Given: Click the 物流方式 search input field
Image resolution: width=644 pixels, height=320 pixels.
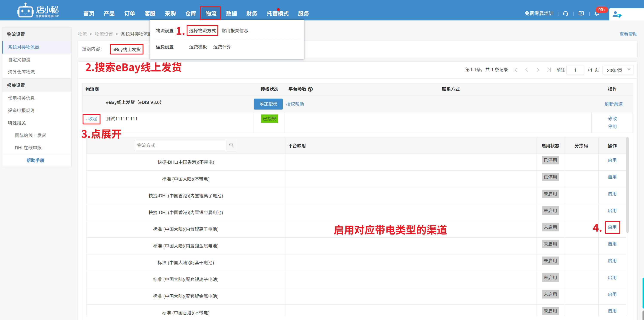Looking at the screenshot, I should [x=180, y=145].
